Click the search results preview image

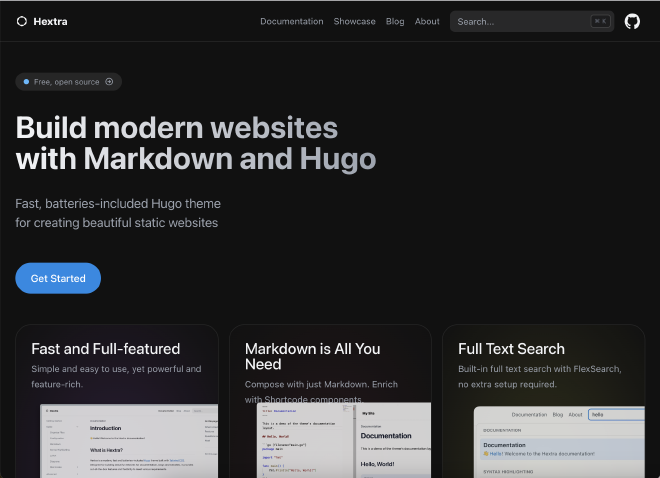pyautogui.click(x=559, y=442)
